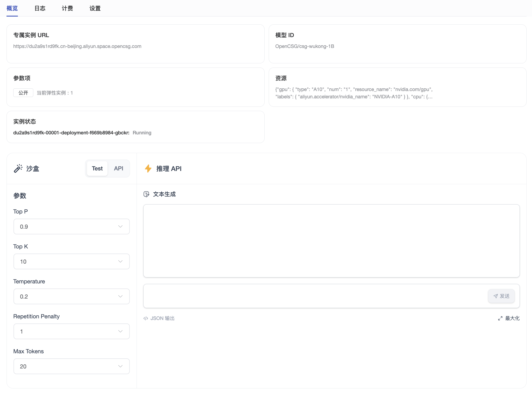532x395 pixels.
Task: Switch sandbox to Test mode
Action: click(97, 169)
